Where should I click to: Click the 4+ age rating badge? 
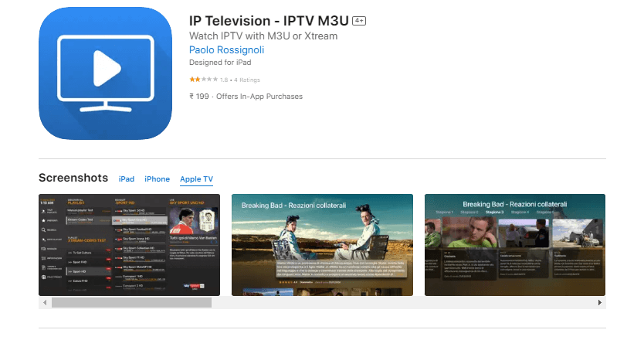click(x=359, y=21)
